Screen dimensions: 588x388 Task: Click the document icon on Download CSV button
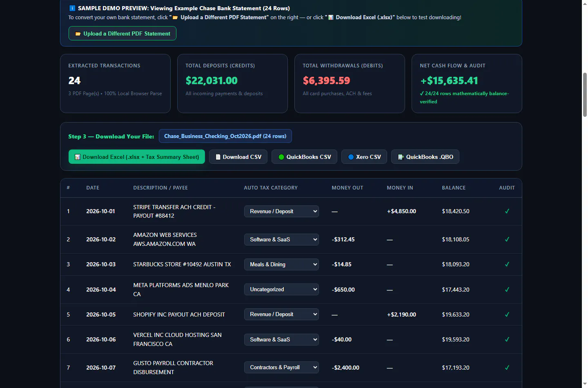click(218, 157)
